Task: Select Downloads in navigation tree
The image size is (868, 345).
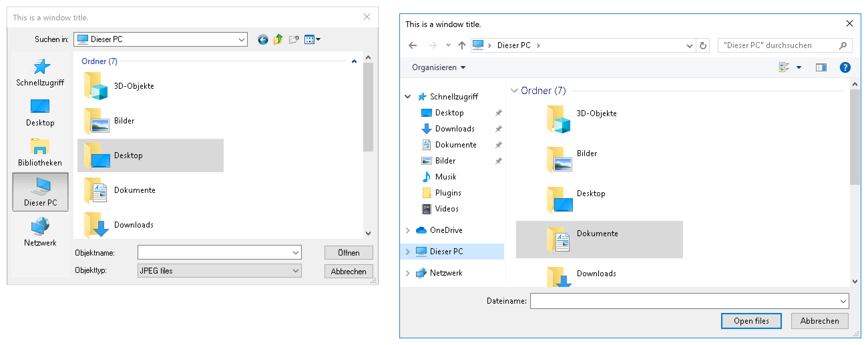Action: [455, 129]
